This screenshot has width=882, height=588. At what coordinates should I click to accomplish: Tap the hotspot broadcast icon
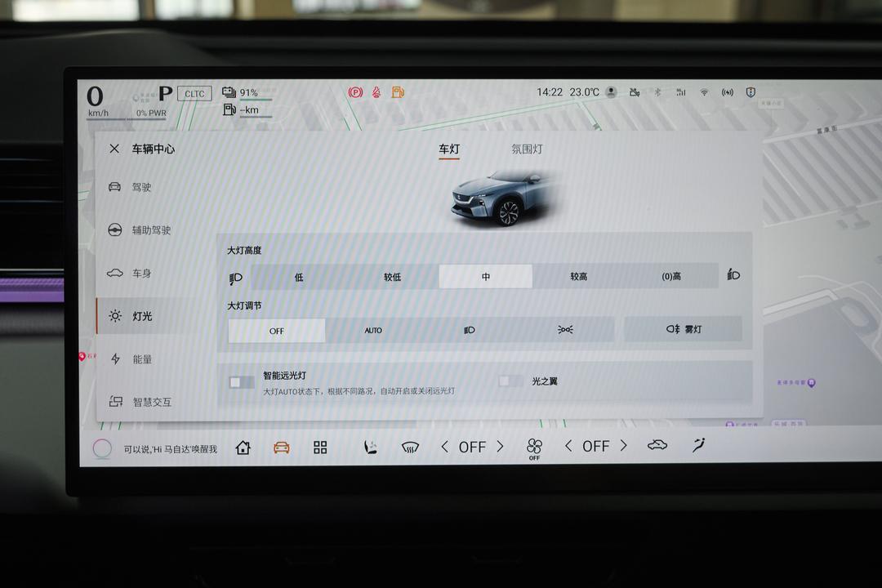pyautogui.click(x=728, y=92)
